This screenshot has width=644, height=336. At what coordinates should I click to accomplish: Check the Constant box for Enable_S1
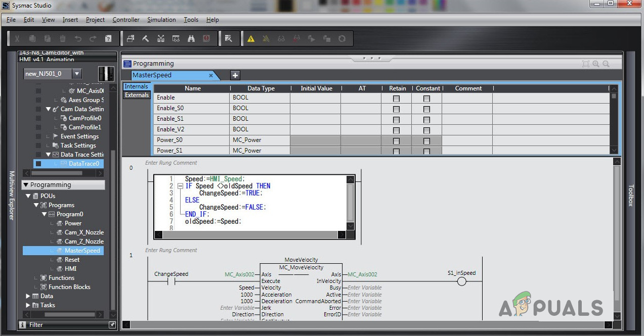click(x=426, y=120)
